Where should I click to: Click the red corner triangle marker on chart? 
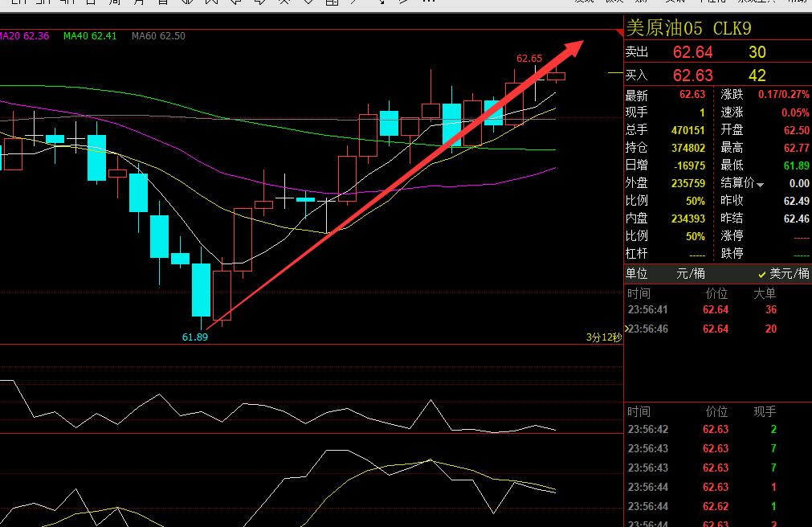(620, 33)
